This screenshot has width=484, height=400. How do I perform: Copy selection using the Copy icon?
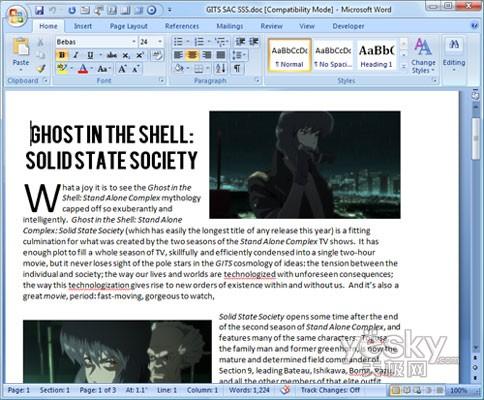click(x=41, y=55)
